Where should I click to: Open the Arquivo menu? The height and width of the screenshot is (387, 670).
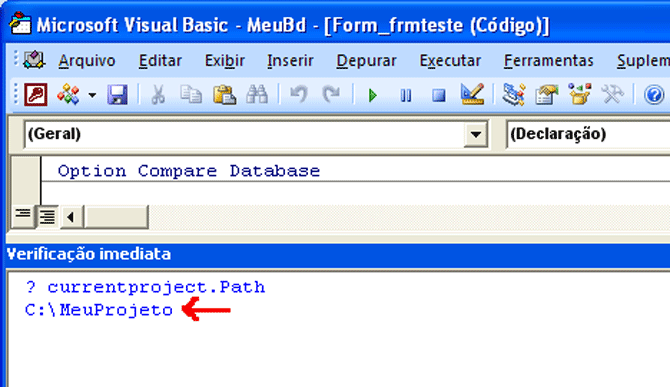[87, 61]
